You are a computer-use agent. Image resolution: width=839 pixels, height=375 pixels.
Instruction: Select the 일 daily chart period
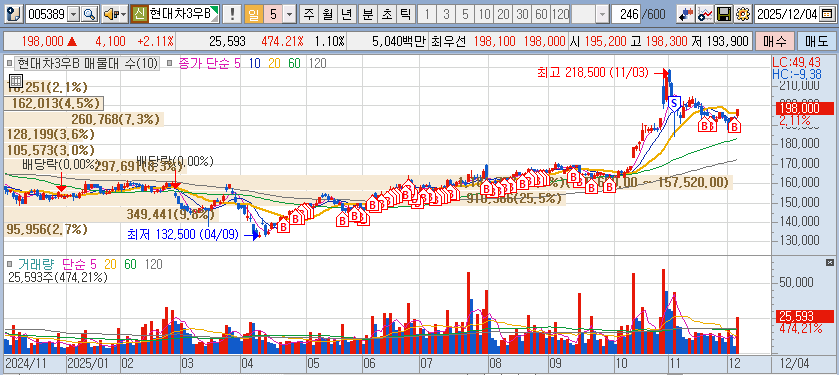[253, 14]
